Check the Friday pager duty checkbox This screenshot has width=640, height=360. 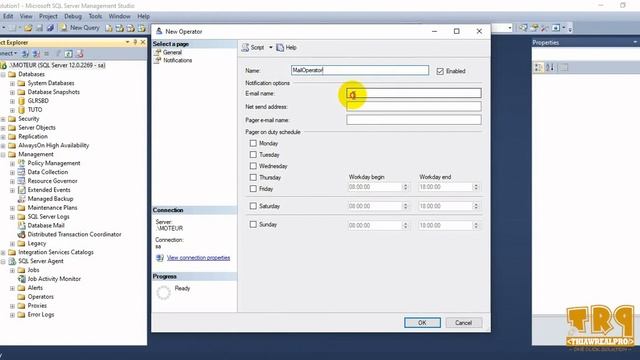click(x=253, y=189)
